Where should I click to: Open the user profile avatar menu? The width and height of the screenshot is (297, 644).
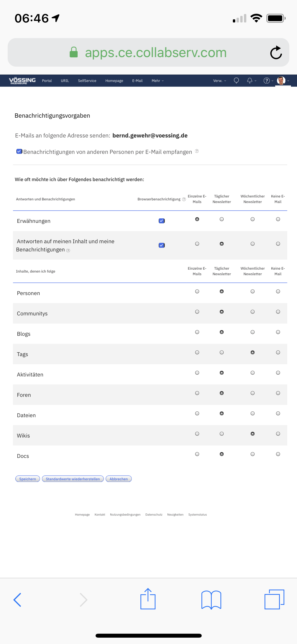(281, 81)
